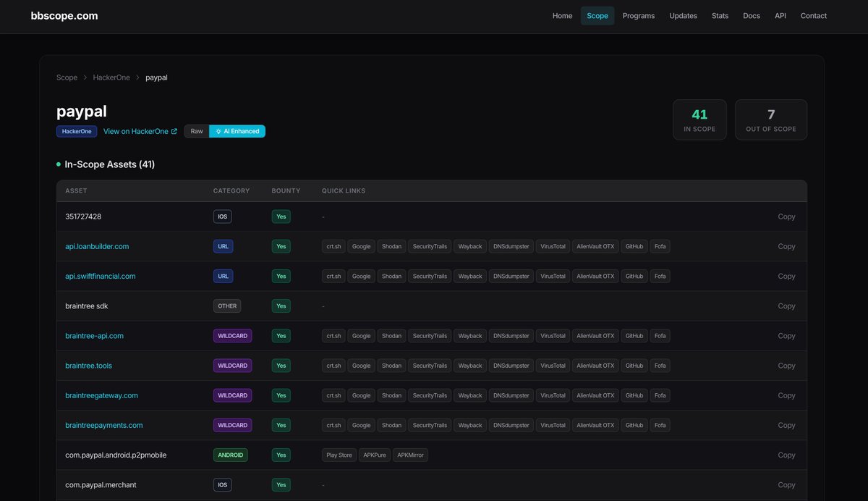
Task: Open SecurityTrails for api.swiftfinancial.com
Action: click(x=430, y=276)
